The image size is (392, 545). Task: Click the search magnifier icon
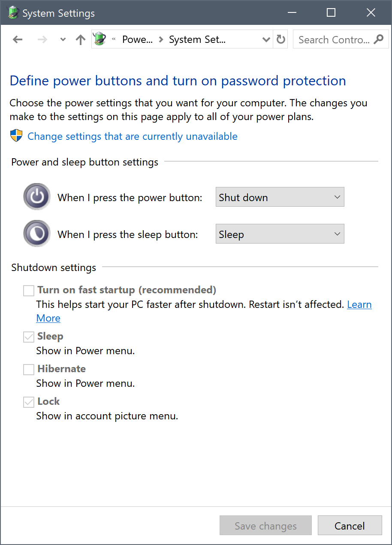click(378, 40)
